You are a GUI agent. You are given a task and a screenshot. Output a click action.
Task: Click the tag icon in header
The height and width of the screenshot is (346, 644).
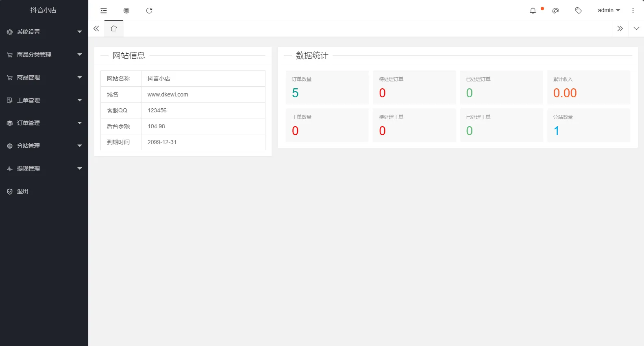coord(578,11)
